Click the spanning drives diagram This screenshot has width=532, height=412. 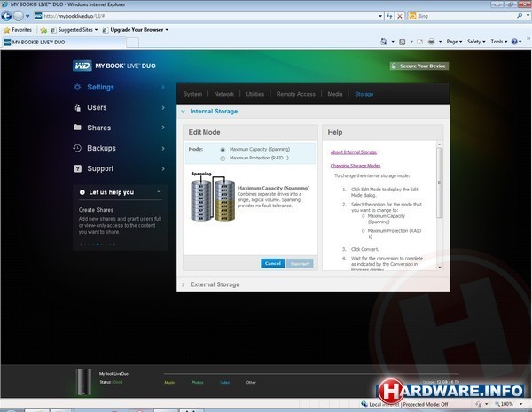(213, 198)
